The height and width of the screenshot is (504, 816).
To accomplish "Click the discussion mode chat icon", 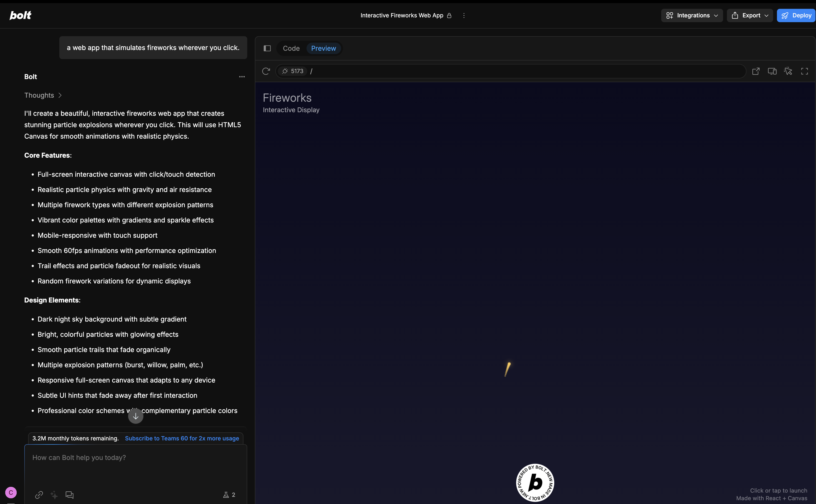I will point(69,495).
